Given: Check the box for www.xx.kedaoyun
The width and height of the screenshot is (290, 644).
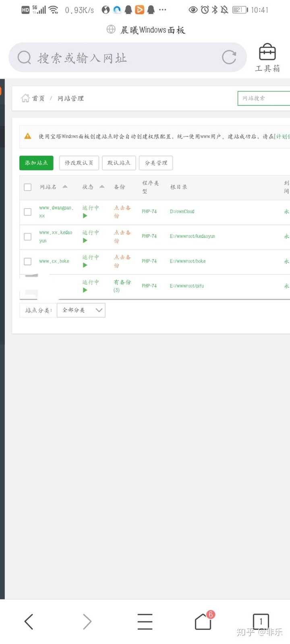Looking at the screenshot, I should pyautogui.click(x=28, y=237).
